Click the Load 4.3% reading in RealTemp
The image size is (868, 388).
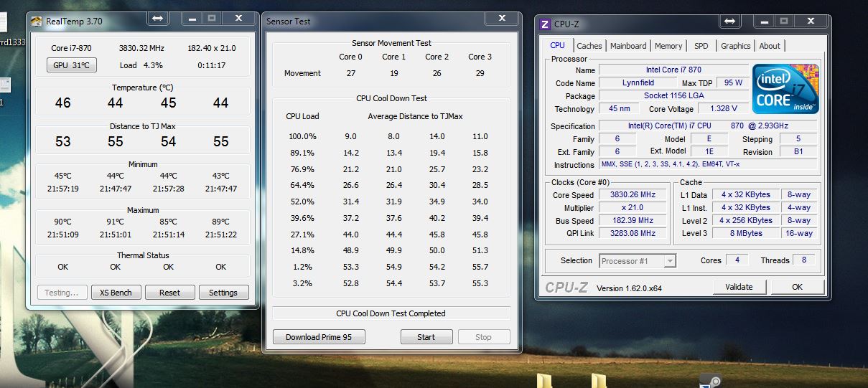(141, 65)
